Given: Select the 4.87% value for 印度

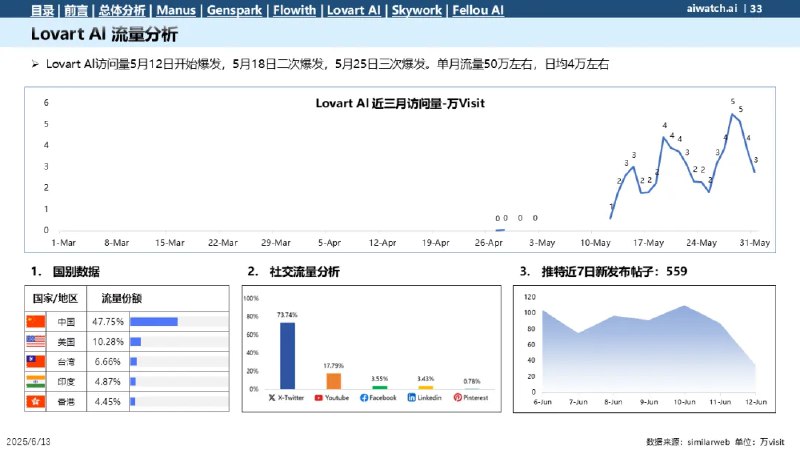Looking at the screenshot, I should click(x=108, y=381).
